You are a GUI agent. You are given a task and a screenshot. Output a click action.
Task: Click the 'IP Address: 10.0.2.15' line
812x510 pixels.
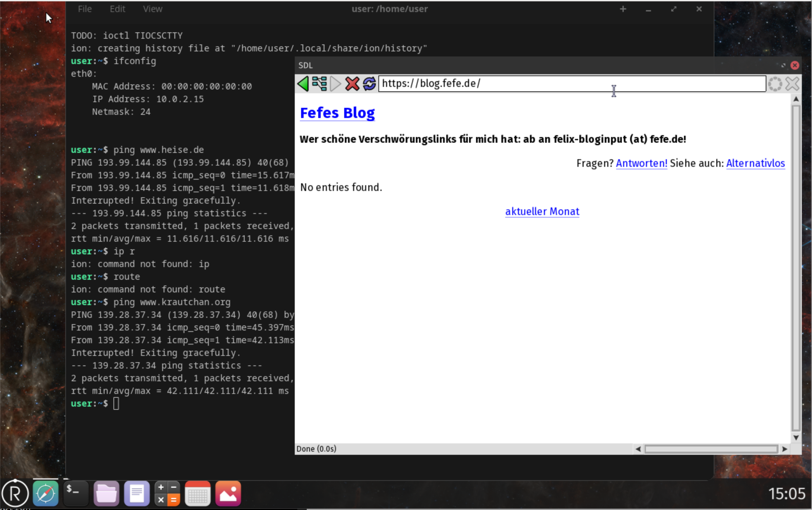[148, 99]
